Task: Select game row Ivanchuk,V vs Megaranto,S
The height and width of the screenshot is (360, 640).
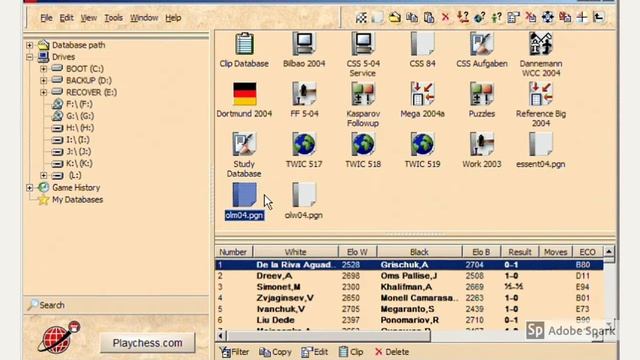Action: click(409, 309)
